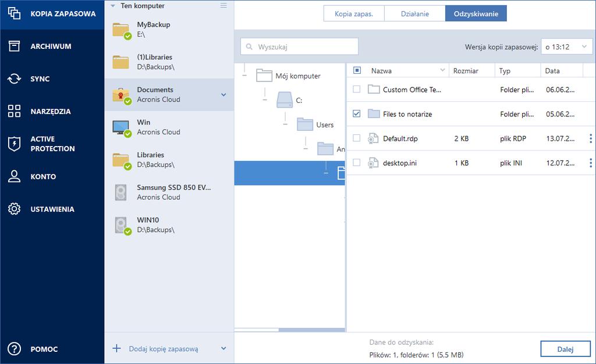The image size is (596, 364).
Task: Go to Sync section icon
Action: click(14, 79)
